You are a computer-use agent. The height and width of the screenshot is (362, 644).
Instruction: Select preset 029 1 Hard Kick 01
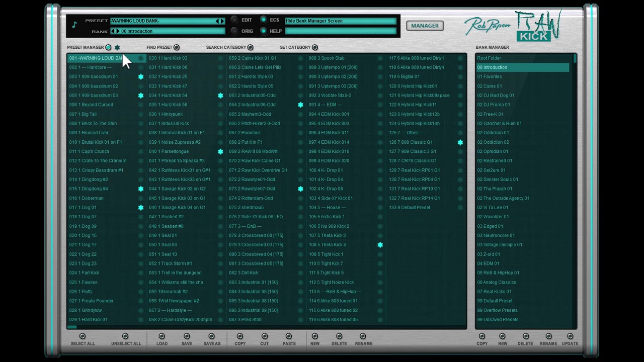point(107,320)
